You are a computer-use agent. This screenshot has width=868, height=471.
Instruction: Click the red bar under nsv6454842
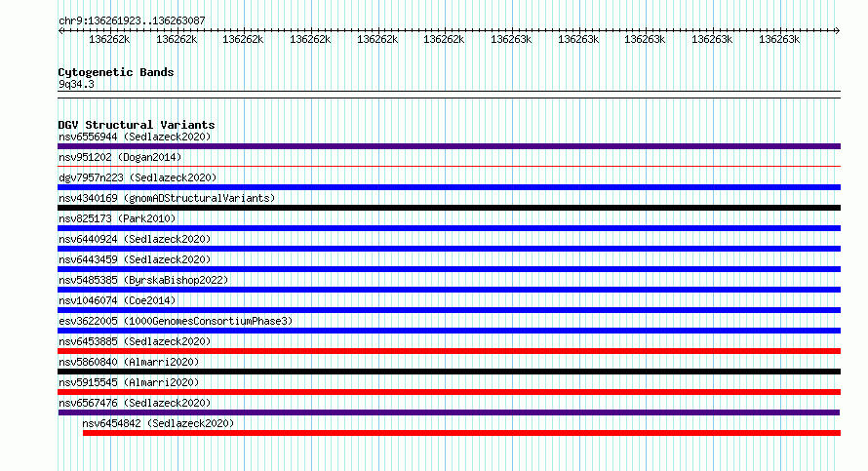[461, 433]
